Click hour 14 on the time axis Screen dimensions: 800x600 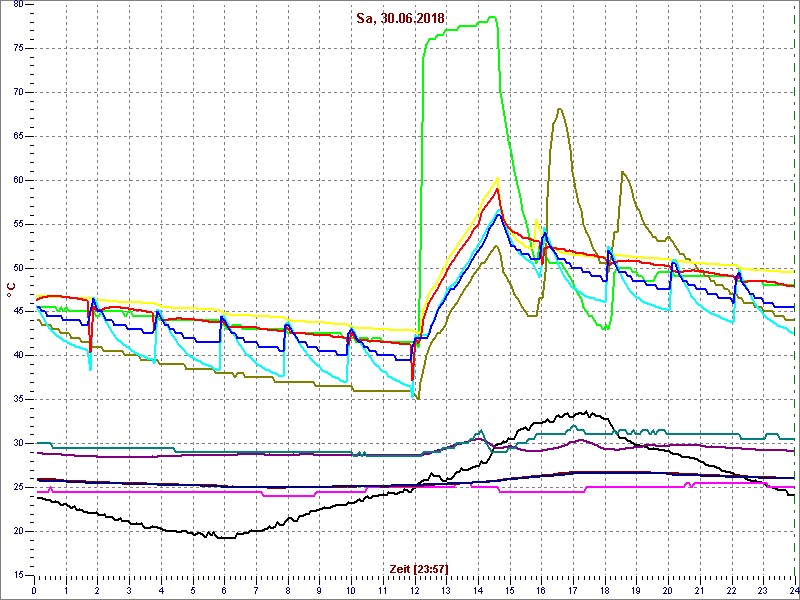tap(478, 589)
